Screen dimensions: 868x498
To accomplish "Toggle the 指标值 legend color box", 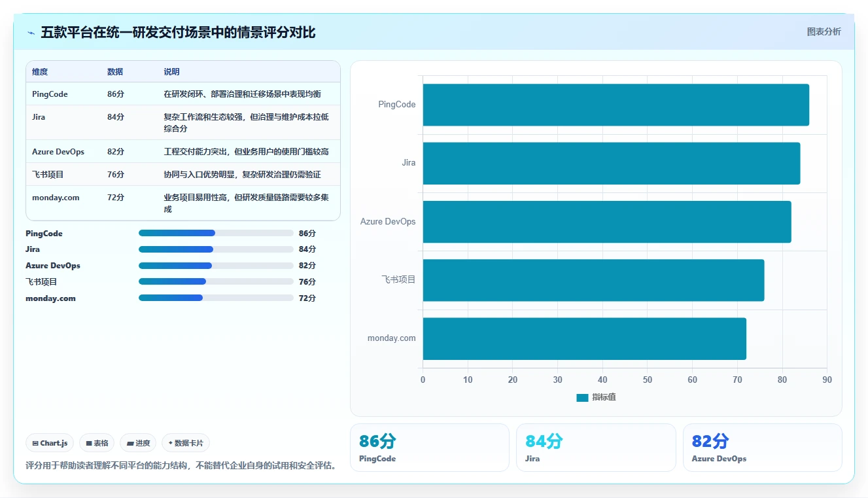I will pos(582,397).
